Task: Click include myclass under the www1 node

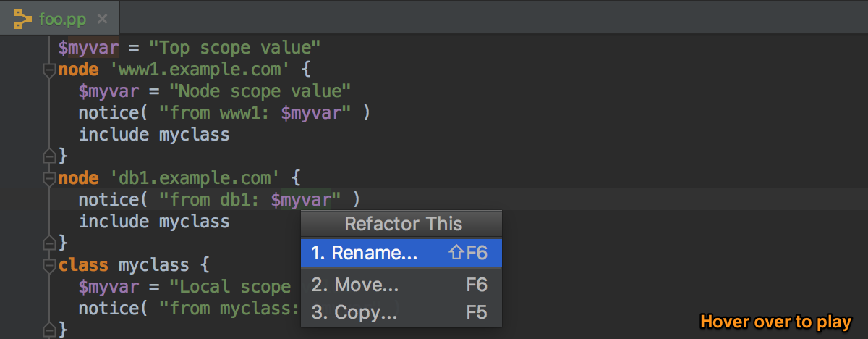Action: [x=154, y=135]
